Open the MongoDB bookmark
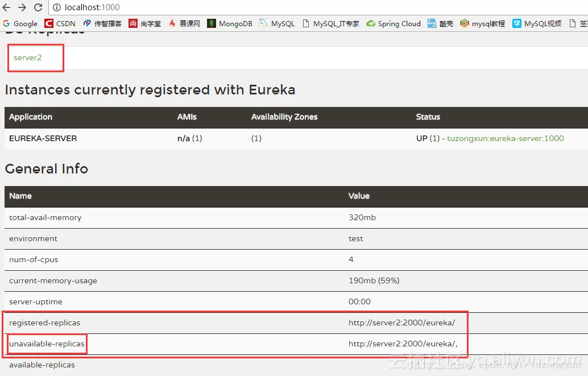The height and width of the screenshot is (376, 588). point(230,24)
